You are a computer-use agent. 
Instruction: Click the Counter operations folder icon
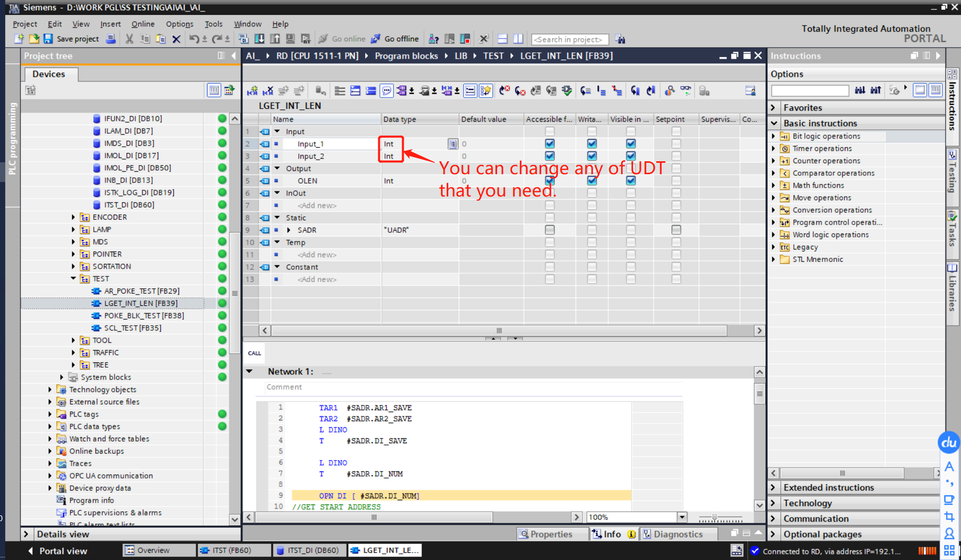pyautogui.click(x=785, y=161)
